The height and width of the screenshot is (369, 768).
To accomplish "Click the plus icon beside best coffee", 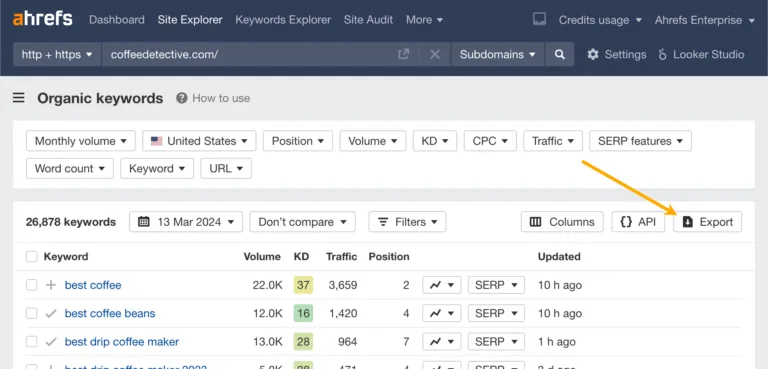I will (51, 285).
